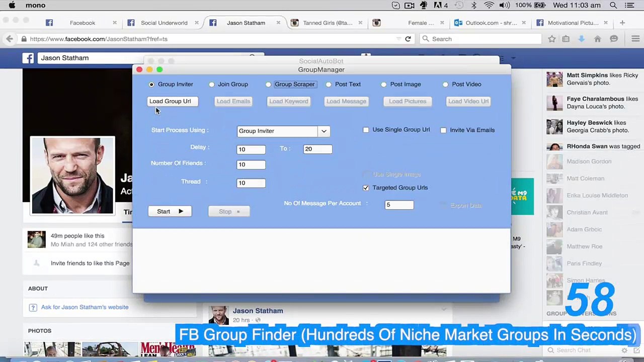Show bookmarks list icon
Screen dimensions: 644x362
(566, 39)
